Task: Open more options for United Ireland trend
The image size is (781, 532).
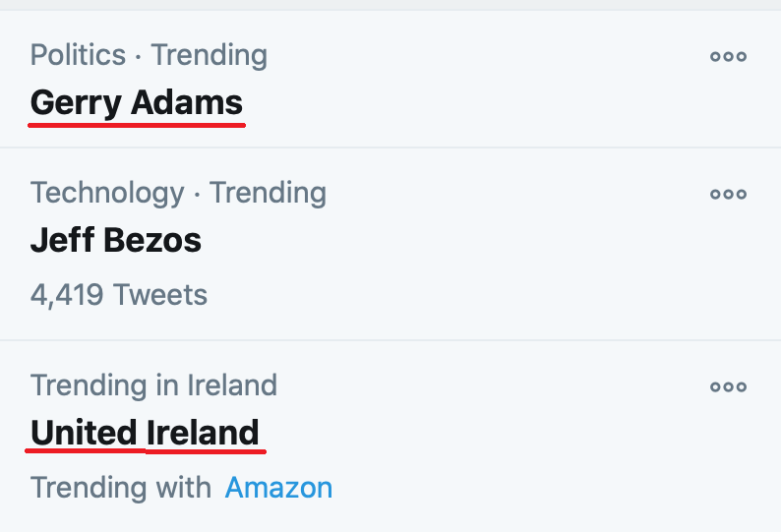Action: tap(728, 386)
